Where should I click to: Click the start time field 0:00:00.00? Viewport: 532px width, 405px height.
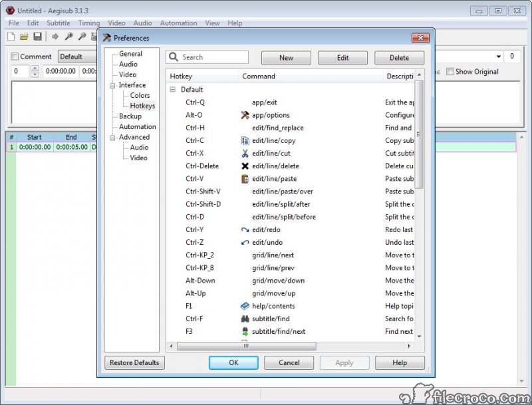pyautogui.click(x=61, y=71)
